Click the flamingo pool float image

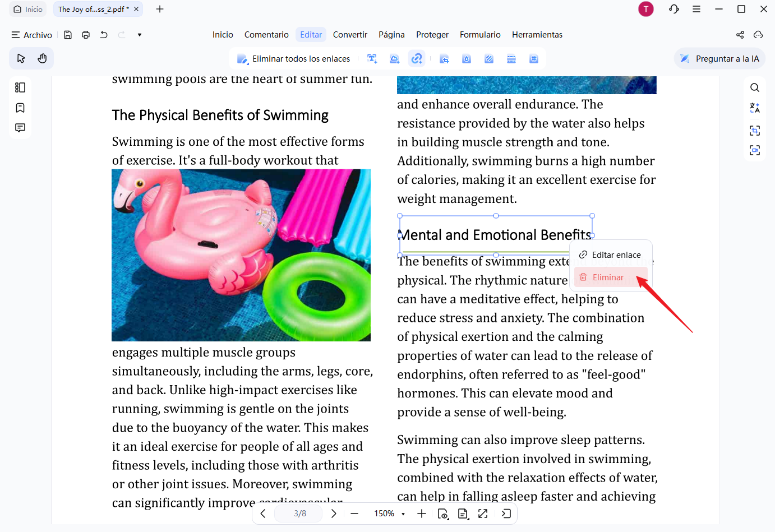click(241, 255)
